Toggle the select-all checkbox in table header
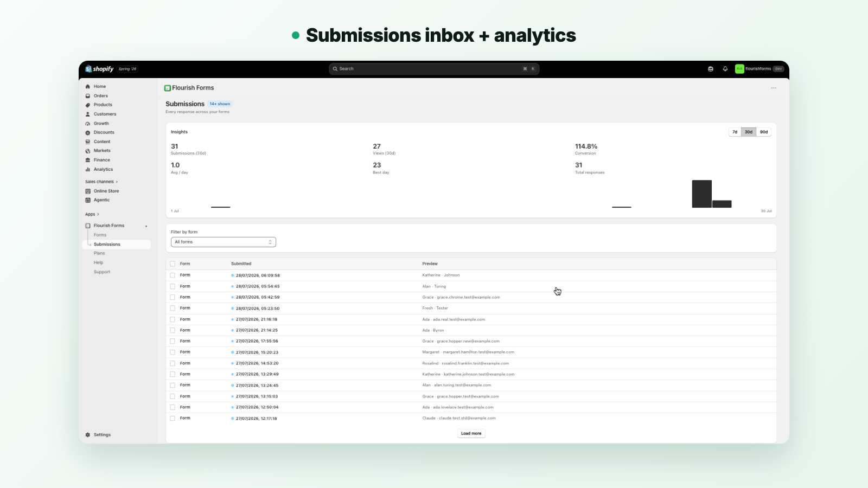The height and width of the screenshot is (488, 868). [173, 264]
